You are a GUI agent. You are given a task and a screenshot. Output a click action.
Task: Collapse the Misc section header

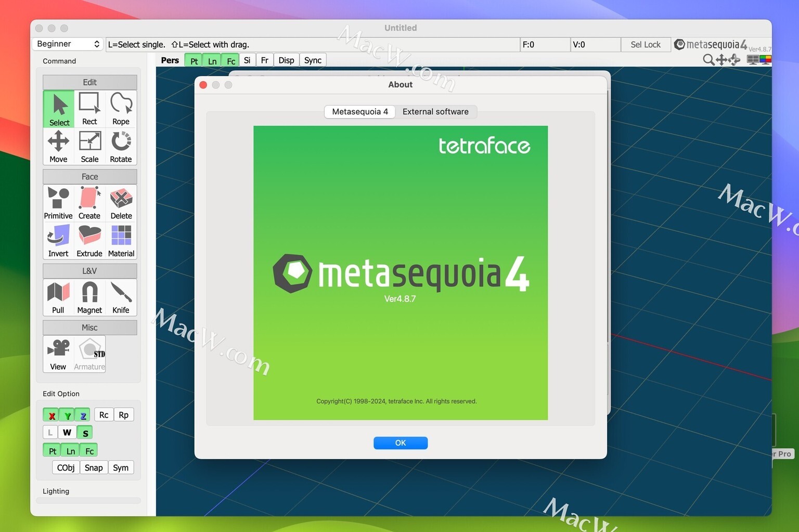89,327
